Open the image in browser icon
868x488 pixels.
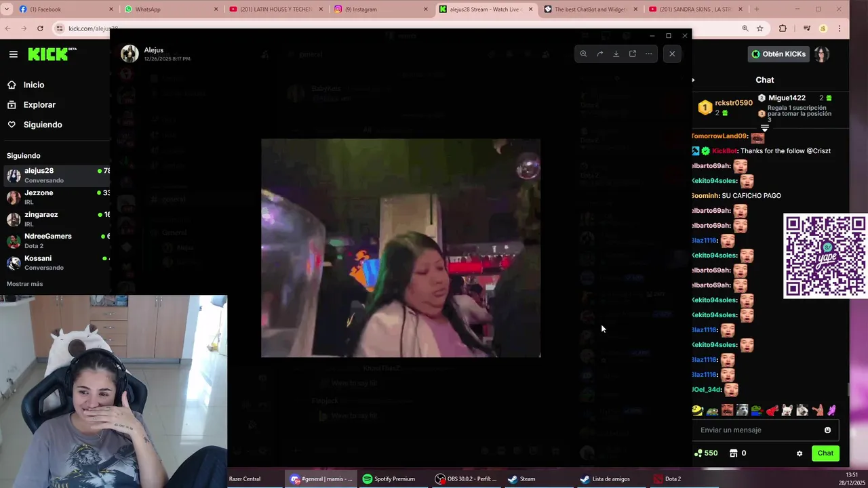click(x=632, y=54)
